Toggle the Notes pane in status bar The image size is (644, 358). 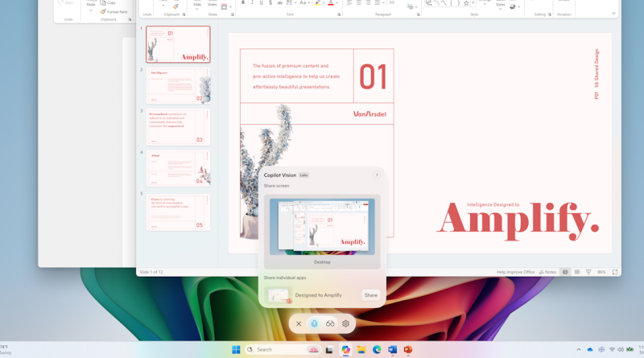(x=548, y=272)
